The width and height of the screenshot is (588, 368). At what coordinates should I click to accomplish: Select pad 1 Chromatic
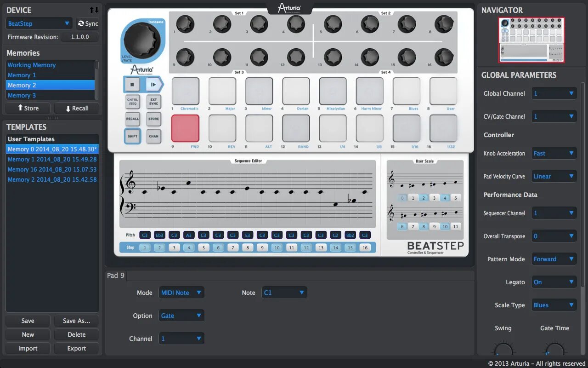[186, 91]
